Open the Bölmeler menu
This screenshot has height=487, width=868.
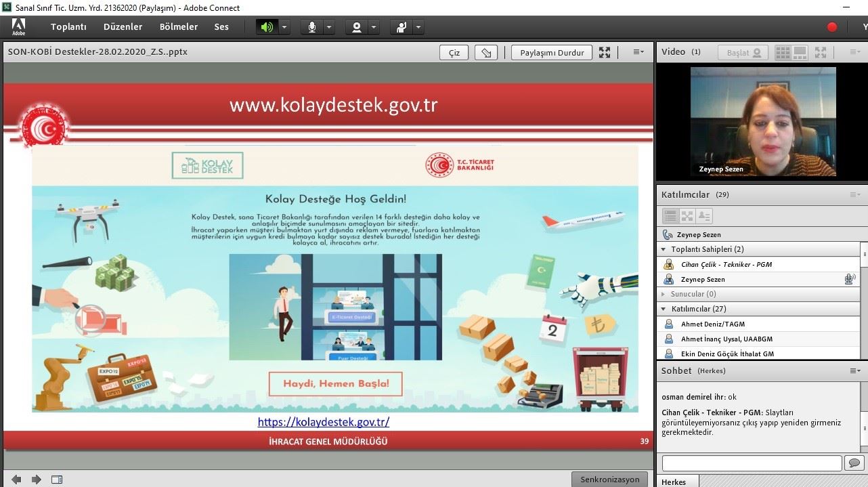[179, 27]
